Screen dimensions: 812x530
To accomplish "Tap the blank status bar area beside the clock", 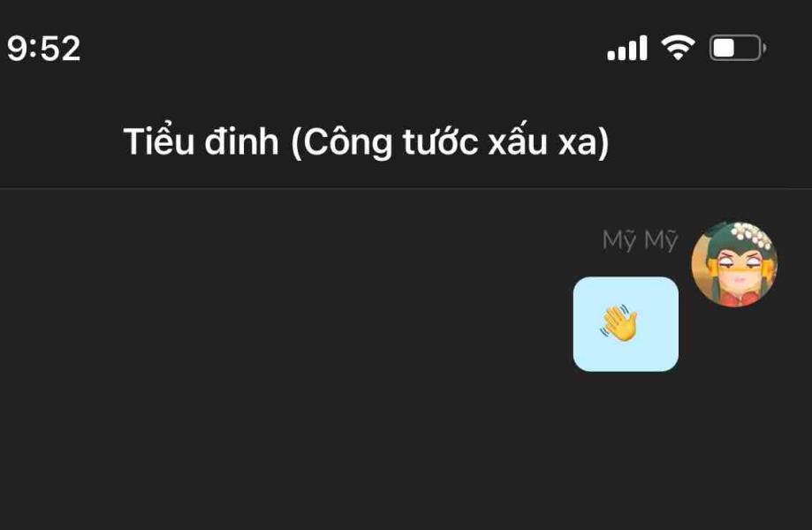I will pos(342,48).
